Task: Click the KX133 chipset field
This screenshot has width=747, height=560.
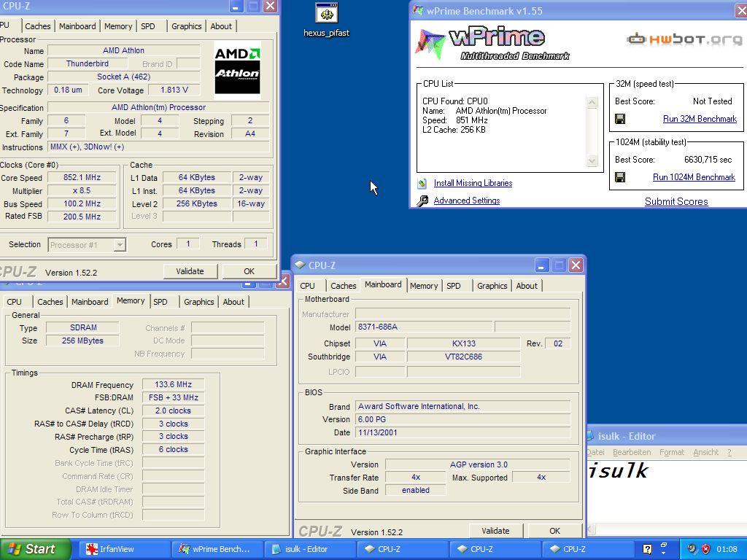Action: coord(463,343)
